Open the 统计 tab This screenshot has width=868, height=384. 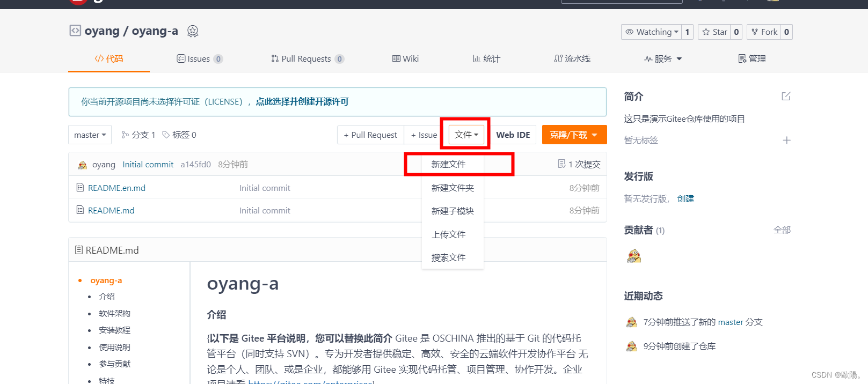pyautogui.click(x=486, y=58)
